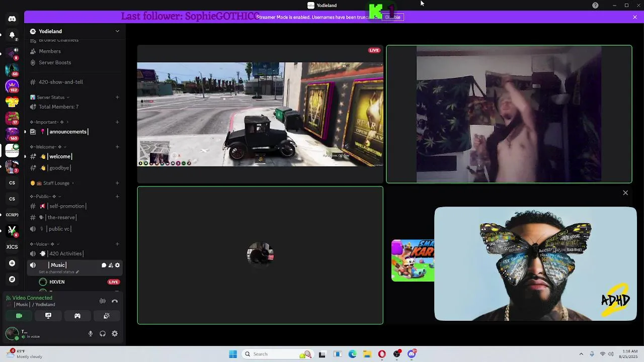Image resolution: width=644 pixels, height=362 pixels.
Task: Open the XICS server in sidebar
Action: (x=12, y=247)
